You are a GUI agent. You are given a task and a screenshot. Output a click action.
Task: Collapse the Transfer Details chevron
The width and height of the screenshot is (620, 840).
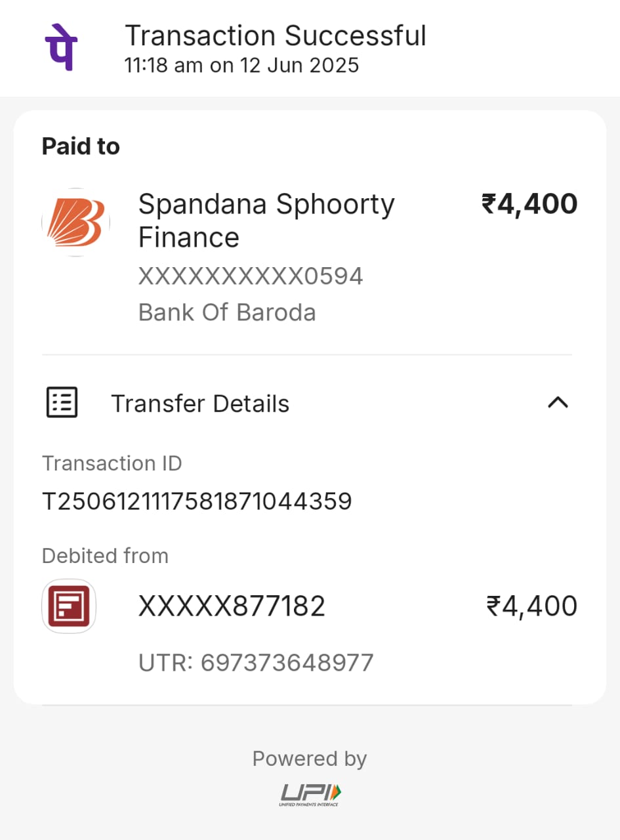coord(558,402)
